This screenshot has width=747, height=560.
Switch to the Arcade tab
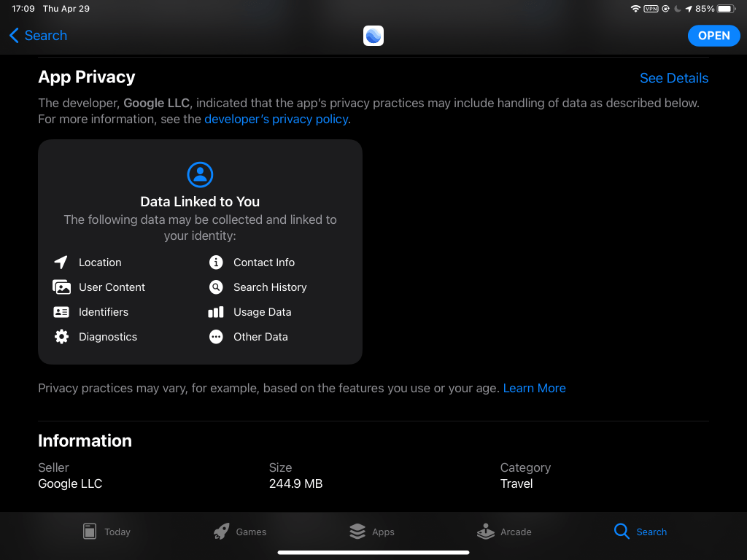point(504,532)
